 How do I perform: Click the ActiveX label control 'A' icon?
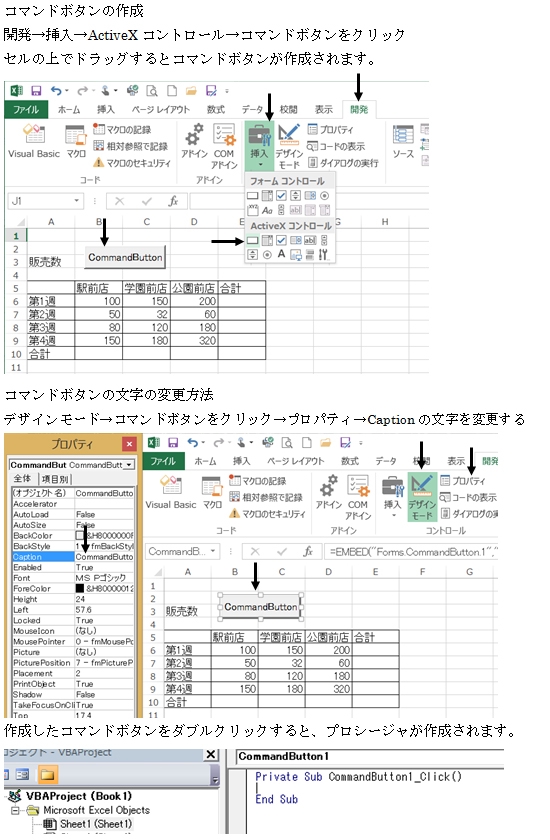coord(281,254)
